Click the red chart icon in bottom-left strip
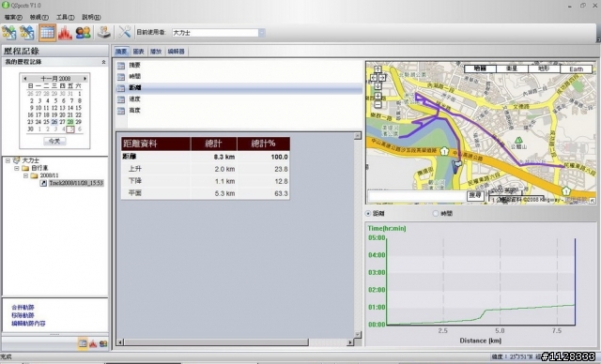This screenshot has width=601, height=364. 93,343
